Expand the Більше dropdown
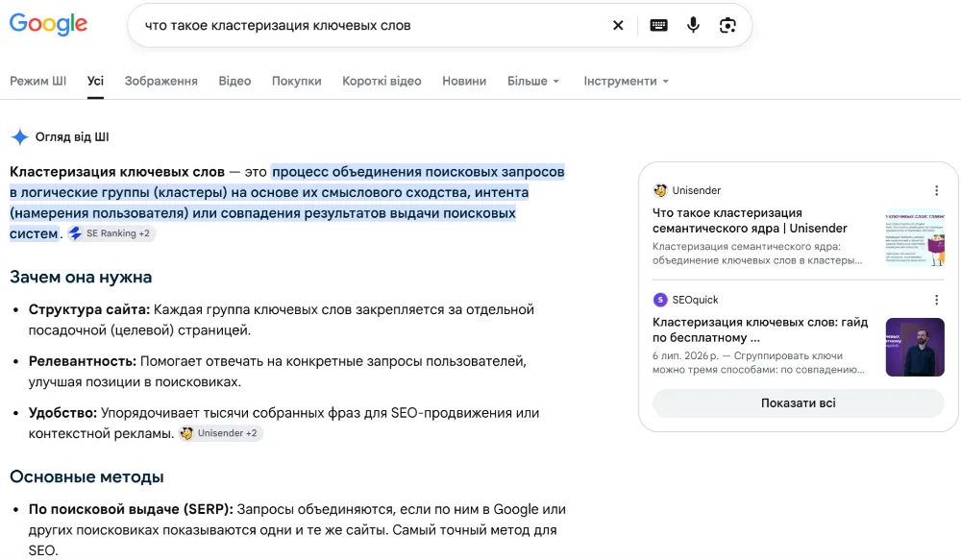The image size is (961, 560). [533, 81]
